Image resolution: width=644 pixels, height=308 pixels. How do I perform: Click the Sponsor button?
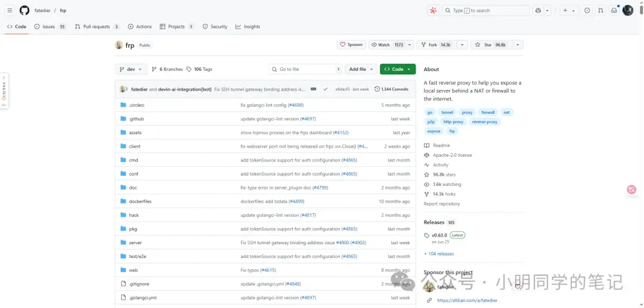(x=351, y=45)
